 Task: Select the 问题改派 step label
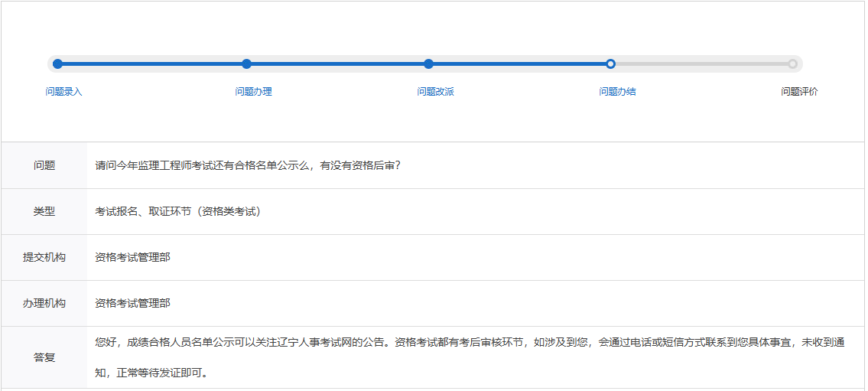(436, 92)
